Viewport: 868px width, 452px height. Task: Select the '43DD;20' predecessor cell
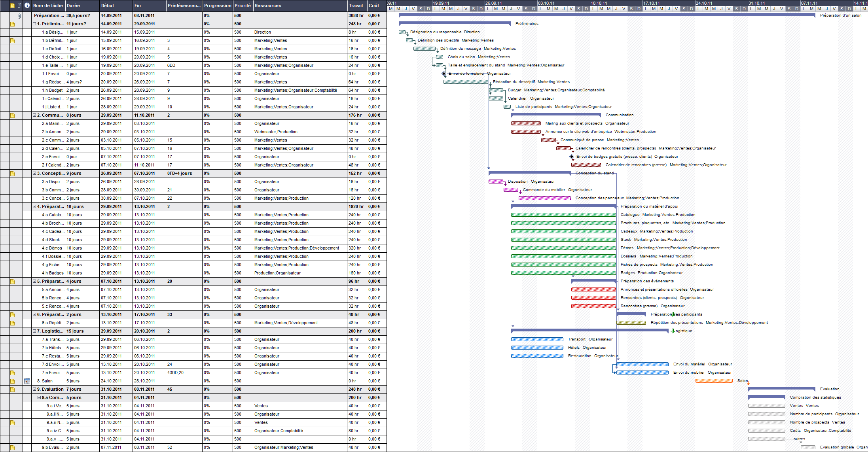184,373
